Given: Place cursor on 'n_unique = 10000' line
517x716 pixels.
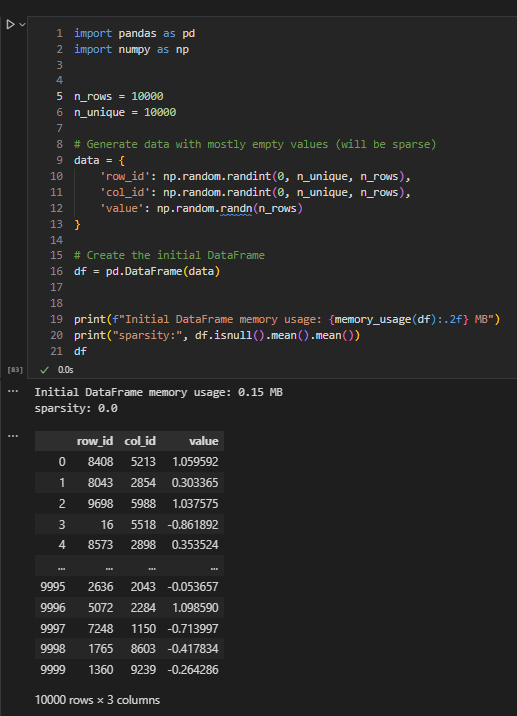Looking at the screenshot, I should 125,112.
